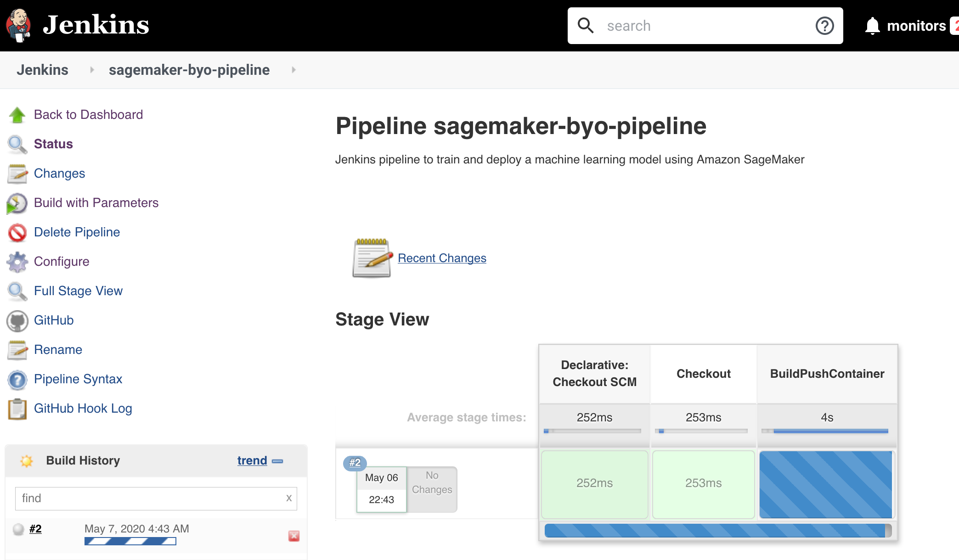Click the search help question mark icon
The width and height of the screenshot is (959, 560).
[x=824, y=26]
